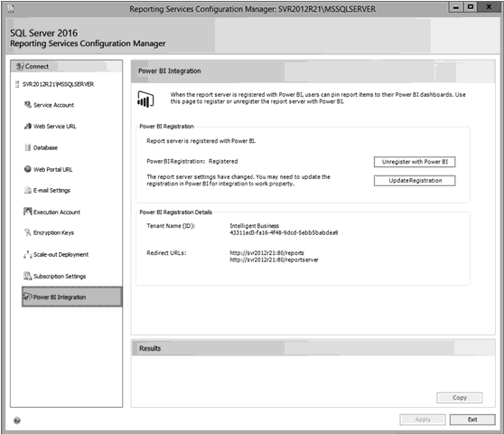Click the Execution Account icon

click(28, 212)
